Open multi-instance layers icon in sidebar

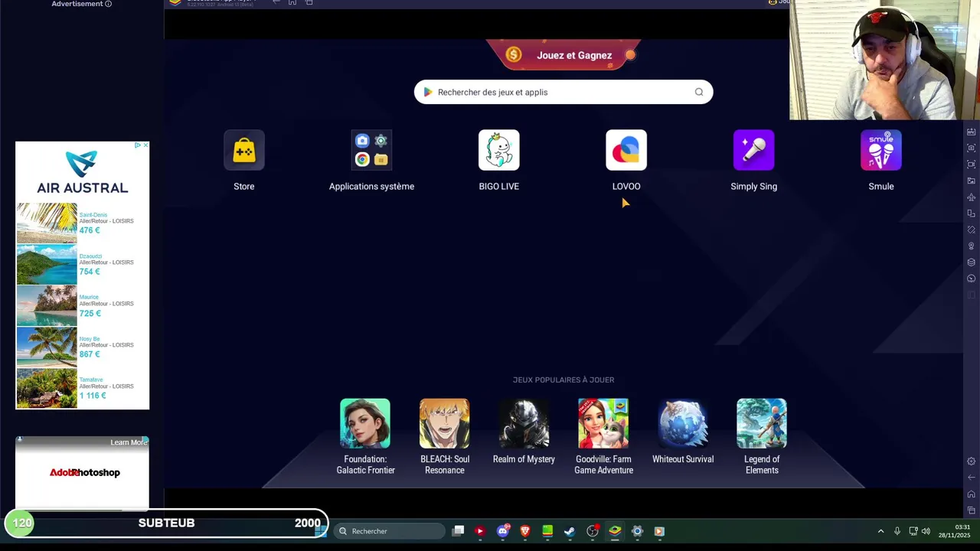click(x=972, y=262)
